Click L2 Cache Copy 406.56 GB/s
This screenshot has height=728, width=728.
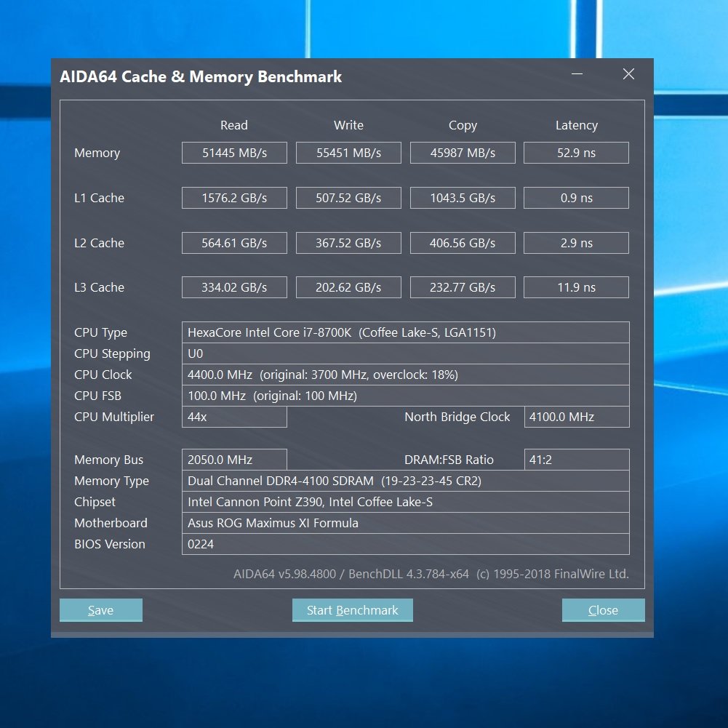pos(463,243)
